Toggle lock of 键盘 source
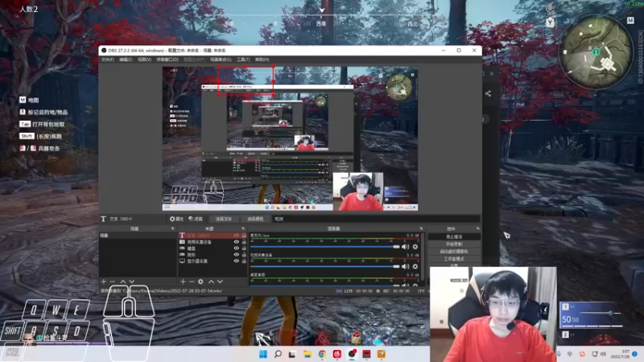 point(244,249)
